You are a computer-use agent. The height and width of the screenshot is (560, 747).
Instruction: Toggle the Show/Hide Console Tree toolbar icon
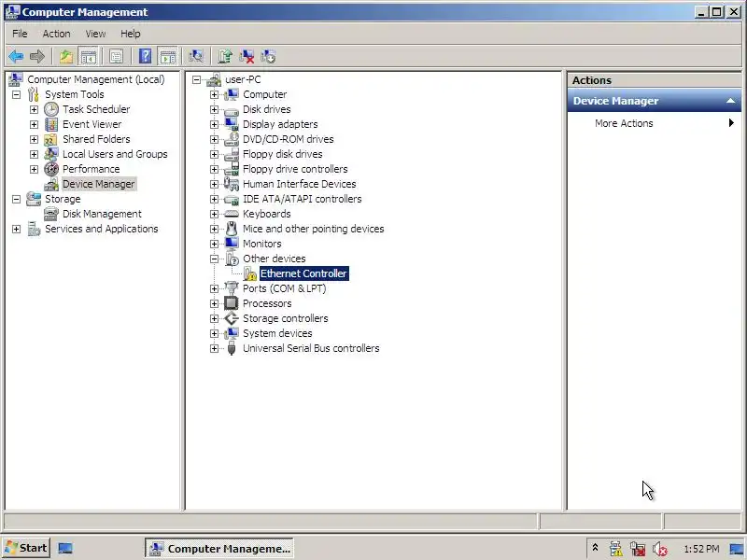[88, 57]
